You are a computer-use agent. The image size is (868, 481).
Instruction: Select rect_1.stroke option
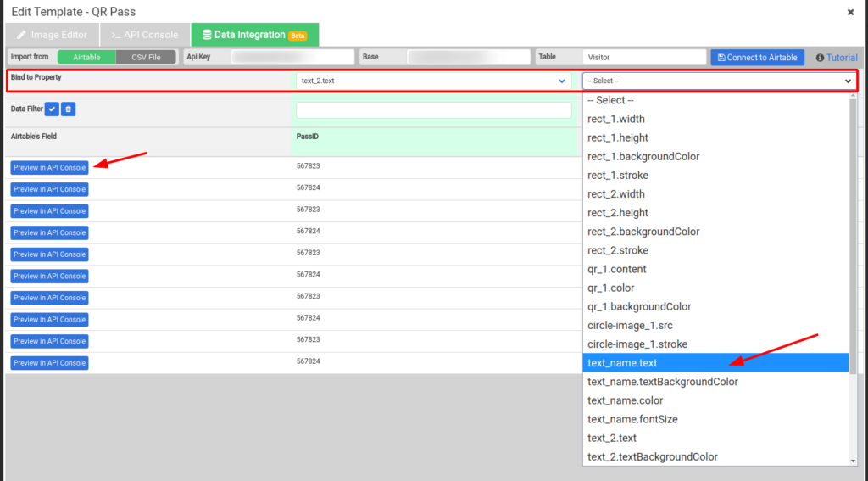(x=715, y=176)
